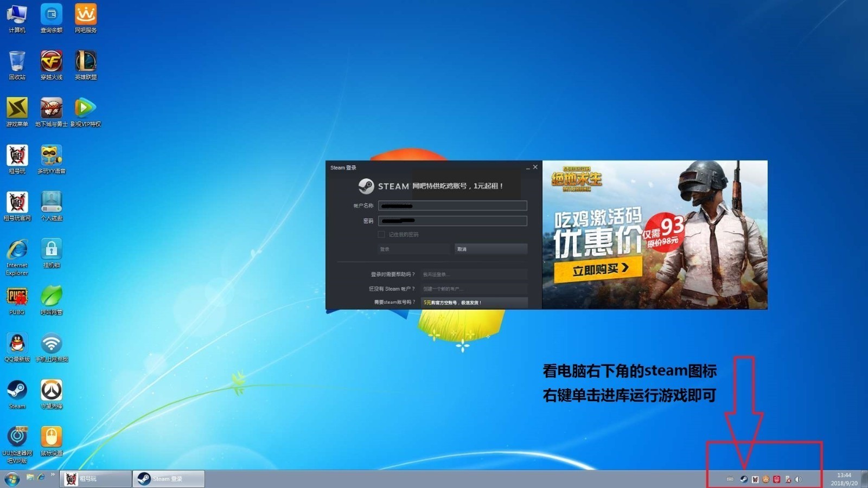Click the 我无法登录 help button
The width and height of the screenshot is (868, 488).
[474, 274]
